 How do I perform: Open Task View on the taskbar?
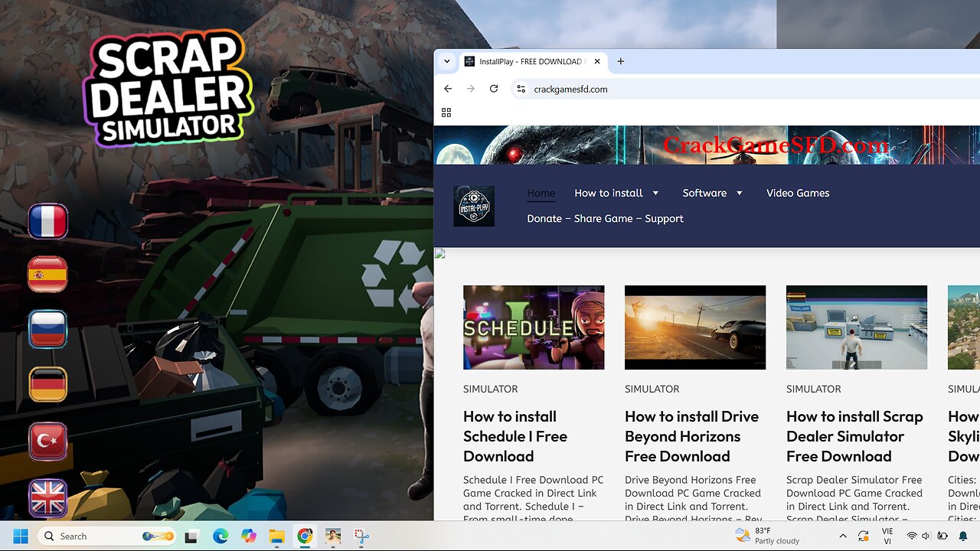pyautogui.click(x=191, y=536)
